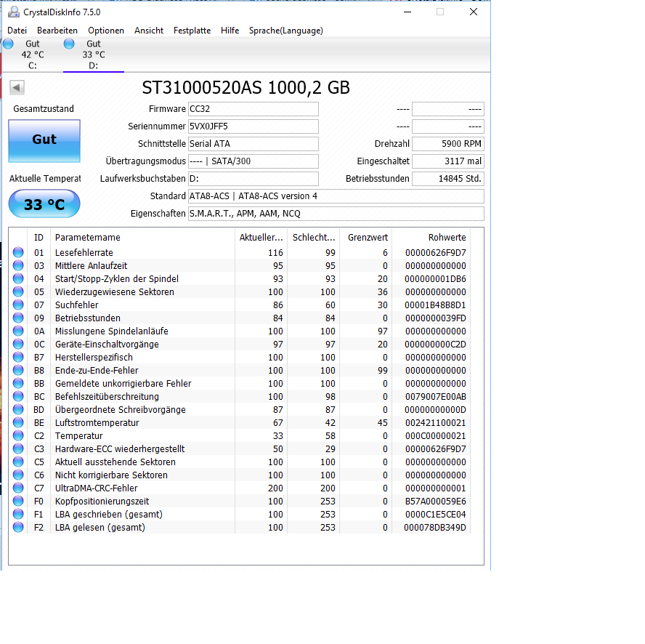Click status dot for Übergeordnete Schreibvorgänge row

18,409
